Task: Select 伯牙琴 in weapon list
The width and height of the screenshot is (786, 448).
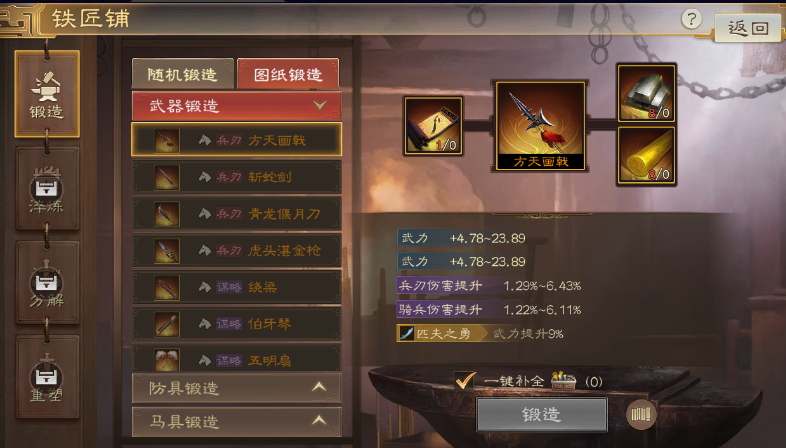Action: point(236,324)
